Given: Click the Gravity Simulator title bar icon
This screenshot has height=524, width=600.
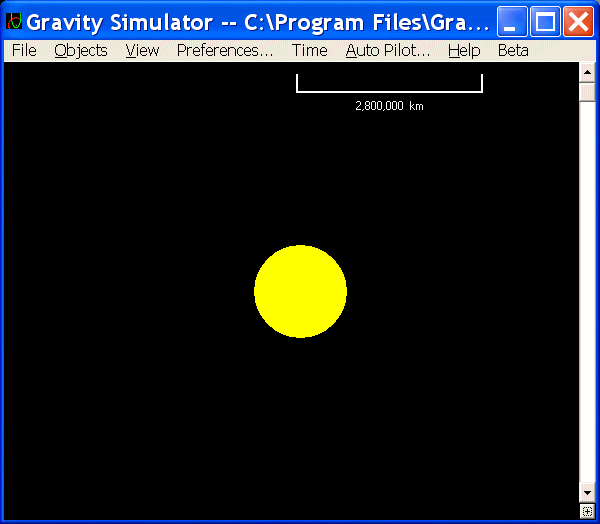Looking at the screenshot, I should click(14, 21).
